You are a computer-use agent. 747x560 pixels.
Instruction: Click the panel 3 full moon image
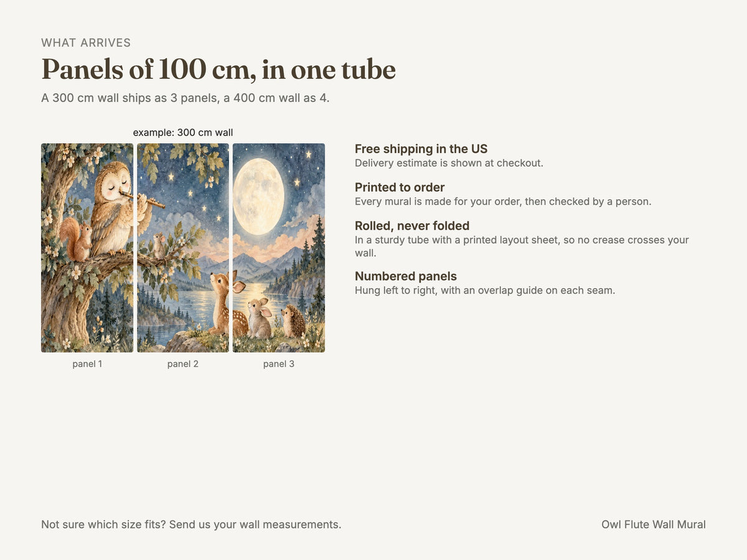[279, 248]
